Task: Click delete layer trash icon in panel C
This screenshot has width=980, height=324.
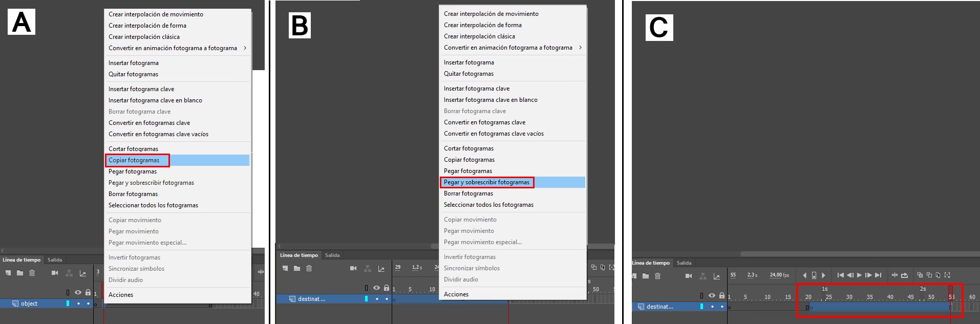Action: coord(658,276)
